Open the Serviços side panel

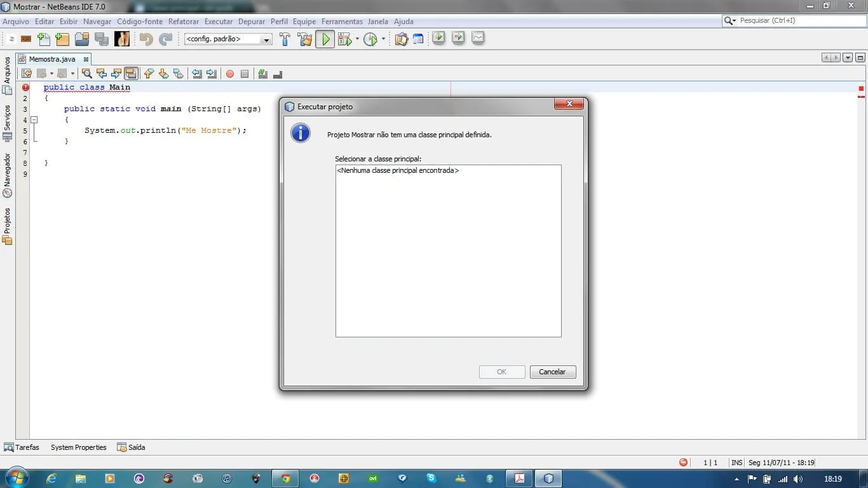[x=8, y=123]
